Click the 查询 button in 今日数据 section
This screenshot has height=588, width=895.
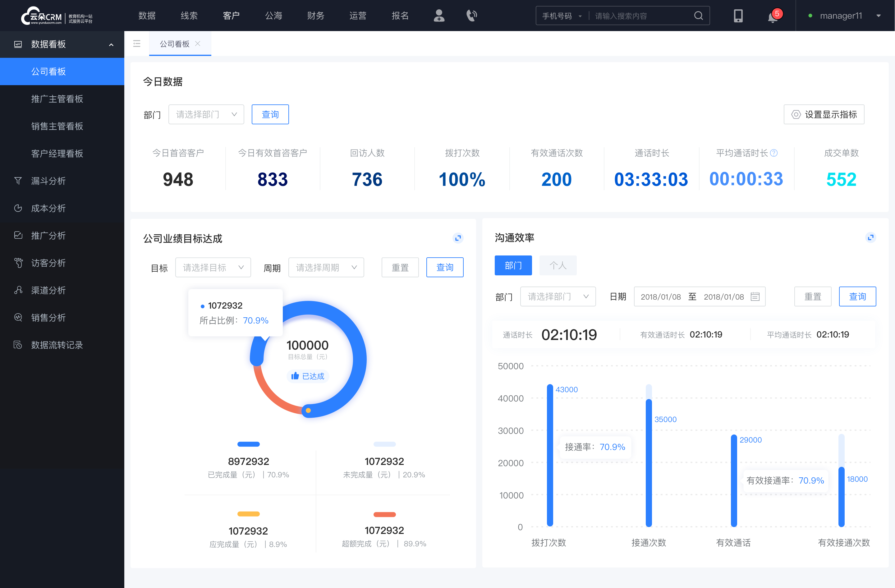pyautogui.click(x=270, y=113)
